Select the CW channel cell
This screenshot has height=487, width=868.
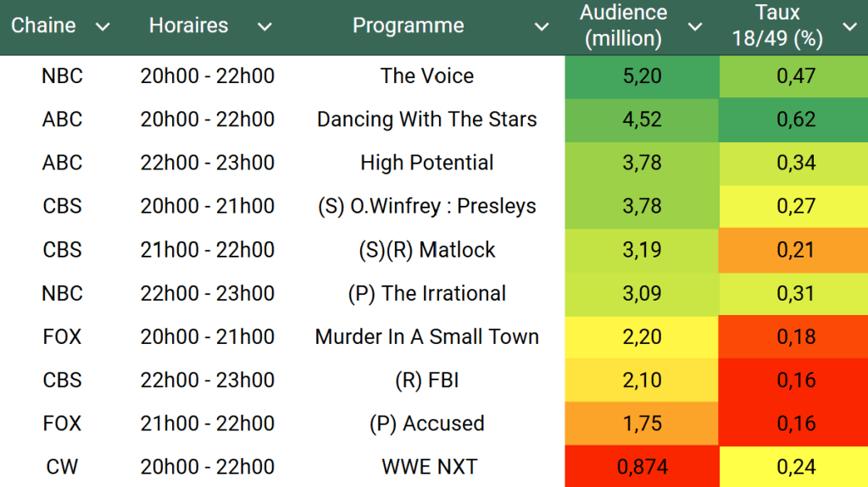(x=62, y=467)
